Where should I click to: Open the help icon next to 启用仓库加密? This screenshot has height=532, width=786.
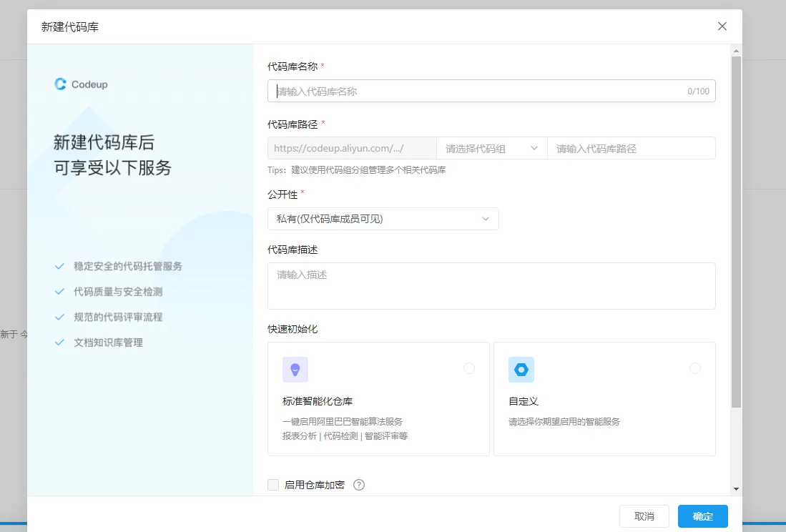point(359,484)
